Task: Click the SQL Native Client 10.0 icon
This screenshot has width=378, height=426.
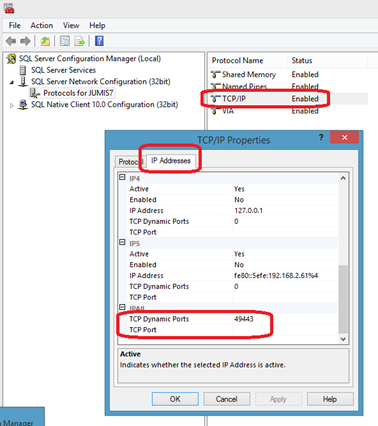Action: 23,105
